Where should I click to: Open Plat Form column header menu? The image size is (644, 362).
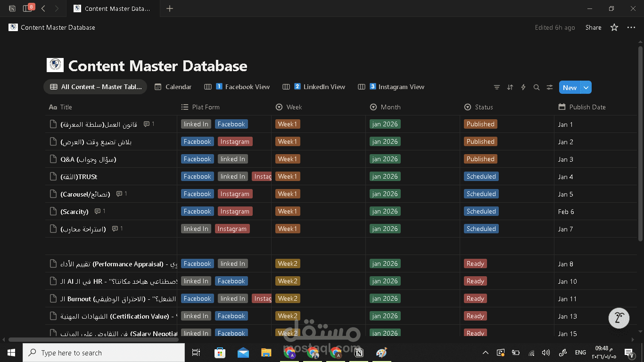click(224, 107)
